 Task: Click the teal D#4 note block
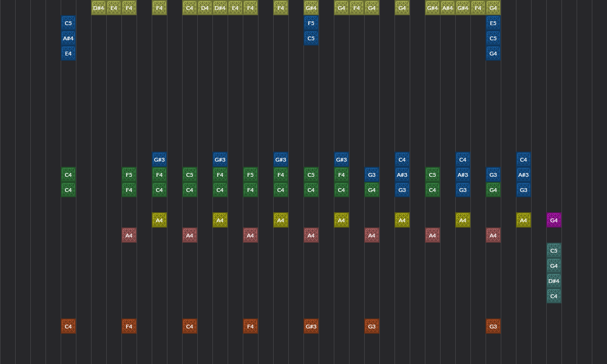click(x=553, y=281)
